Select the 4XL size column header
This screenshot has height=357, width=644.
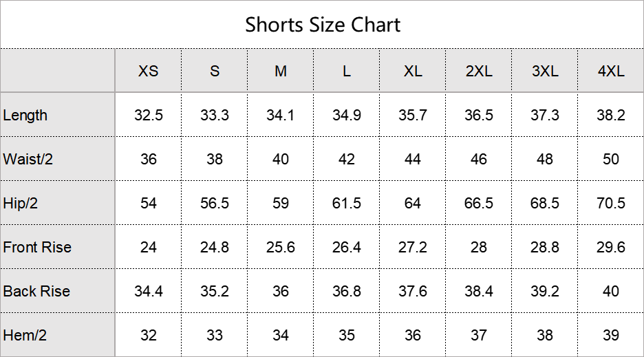point(611,72)
